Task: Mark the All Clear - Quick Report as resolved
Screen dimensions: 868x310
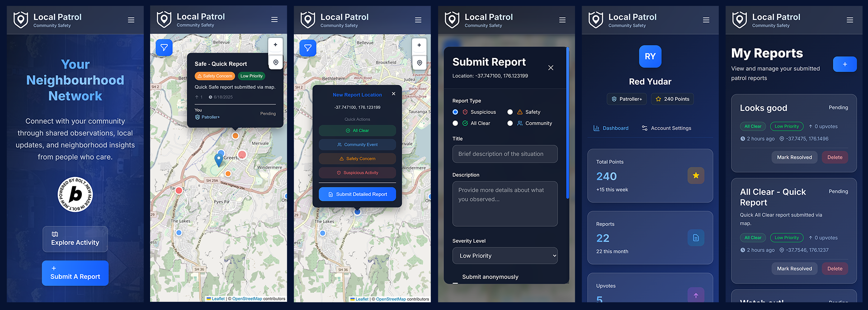Action: pos(794,269)
